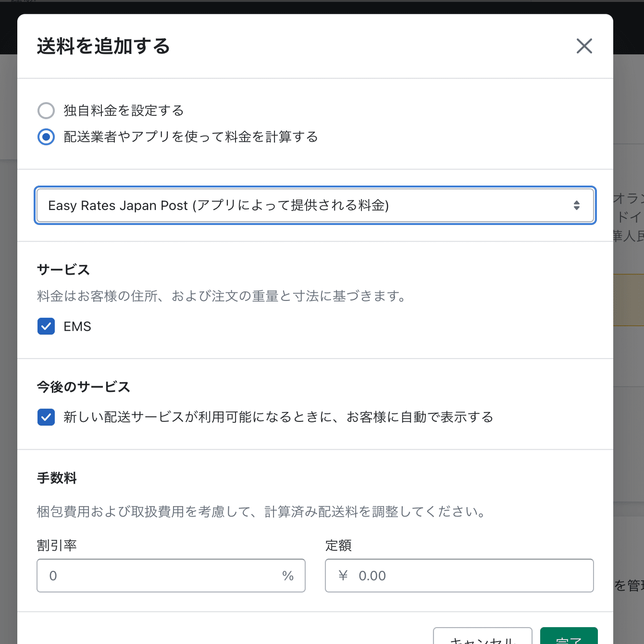Toggle automatic display of new shipping services
Screen dimensions: 644x644
tap(46, 417)
